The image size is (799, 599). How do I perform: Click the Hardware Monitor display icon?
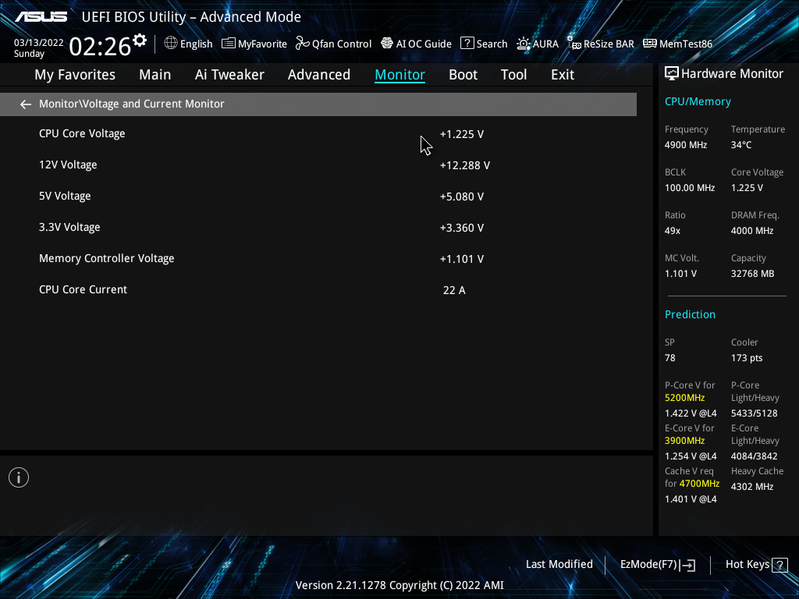pos(672,74)
